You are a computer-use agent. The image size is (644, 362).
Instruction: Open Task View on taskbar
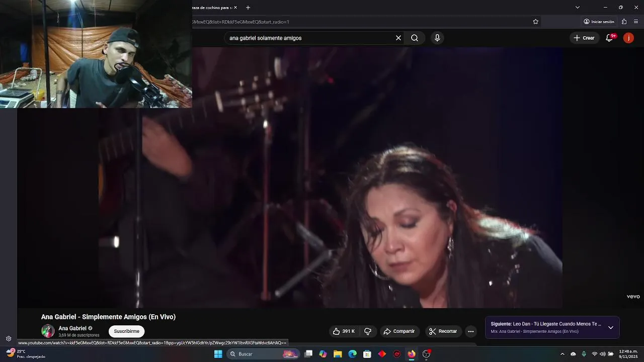coord(308,354)
